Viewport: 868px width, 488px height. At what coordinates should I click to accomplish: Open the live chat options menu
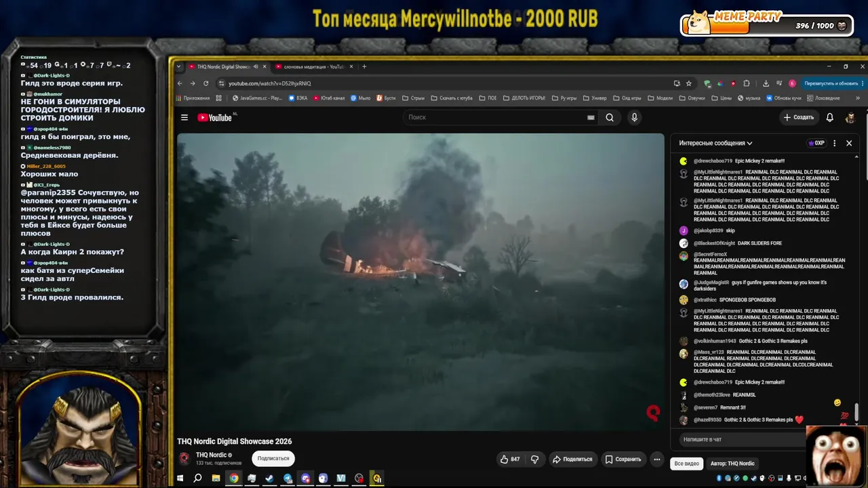[834, 143]
